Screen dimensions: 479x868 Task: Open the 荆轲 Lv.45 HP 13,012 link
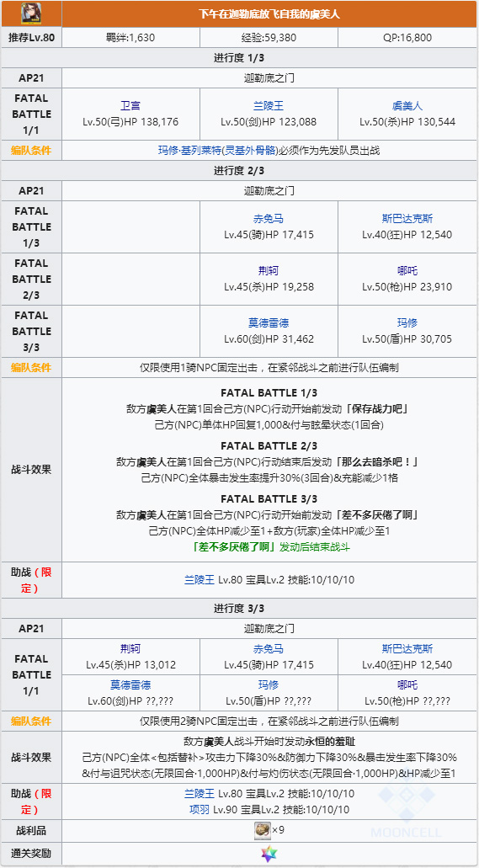(x=130, y=649)
